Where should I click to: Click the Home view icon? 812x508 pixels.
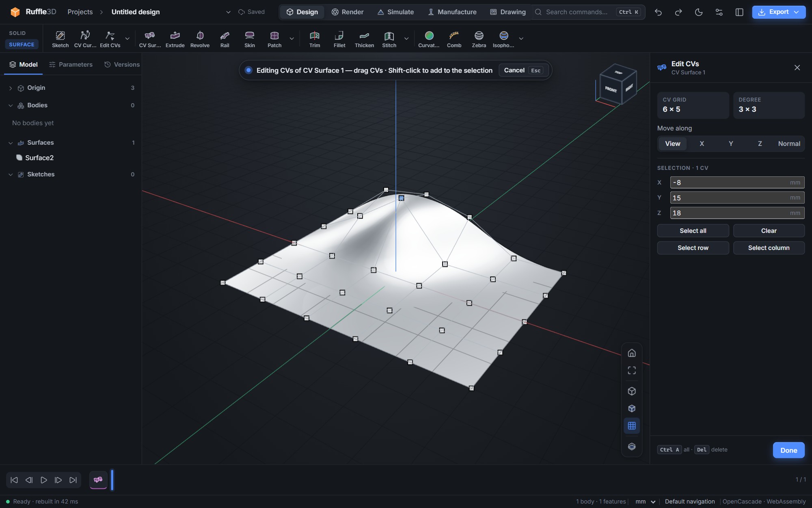tap(632, 353)
